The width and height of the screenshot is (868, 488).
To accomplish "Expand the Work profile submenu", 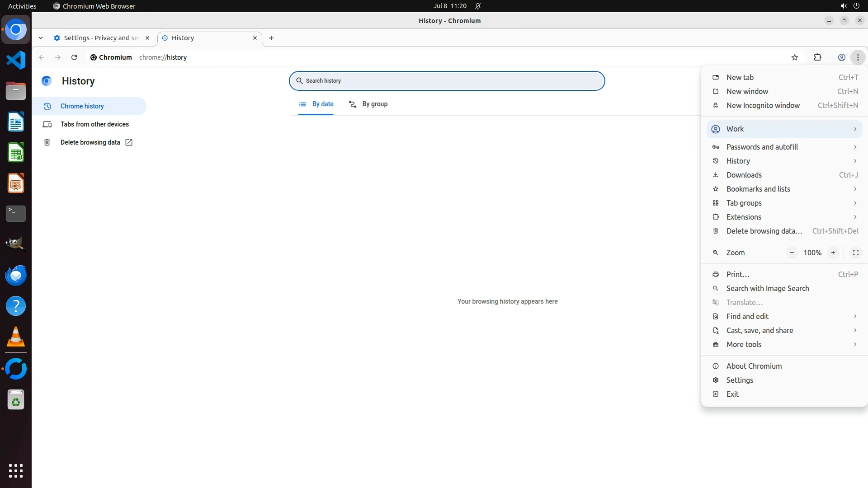I will [784, 129].
